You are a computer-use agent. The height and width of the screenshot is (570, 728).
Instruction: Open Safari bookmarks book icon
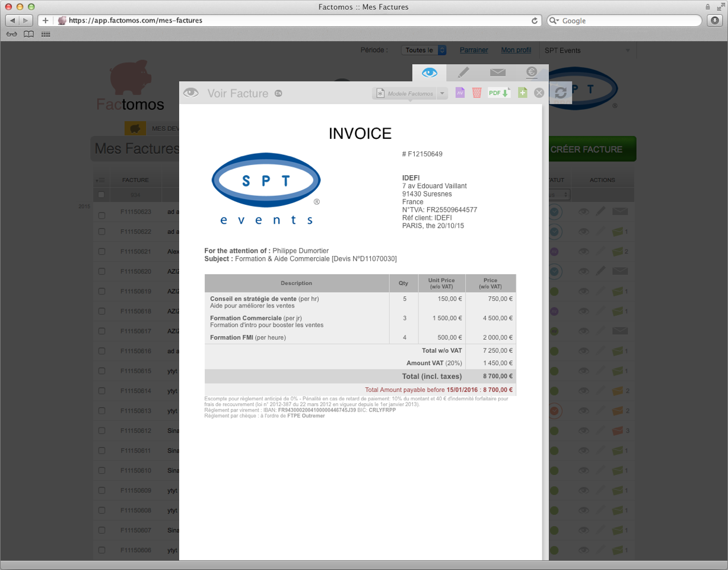pyautogui.click(x=28, y=34)
